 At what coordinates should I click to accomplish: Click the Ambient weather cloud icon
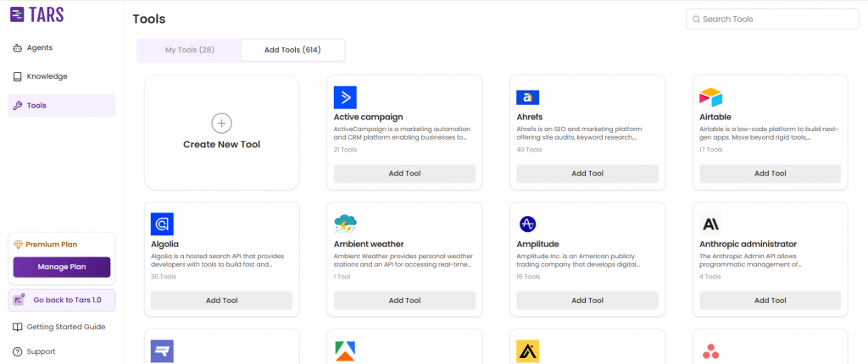pos(345,224)
